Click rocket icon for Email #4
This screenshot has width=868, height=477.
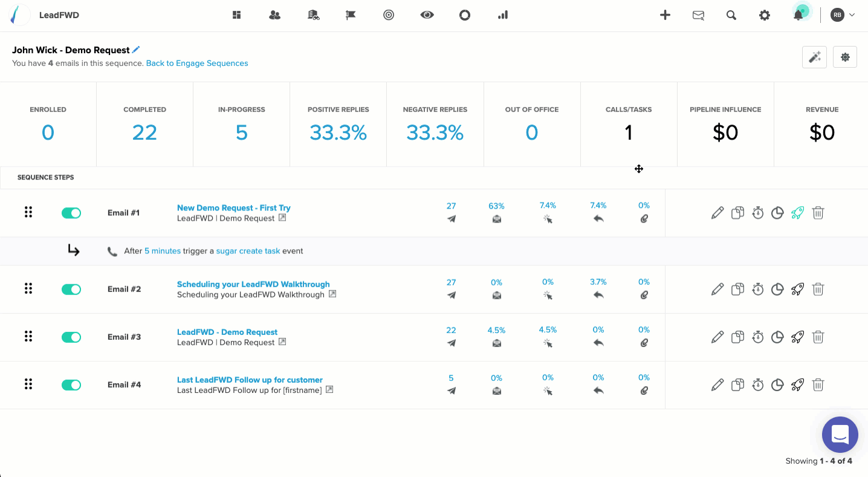798,385
